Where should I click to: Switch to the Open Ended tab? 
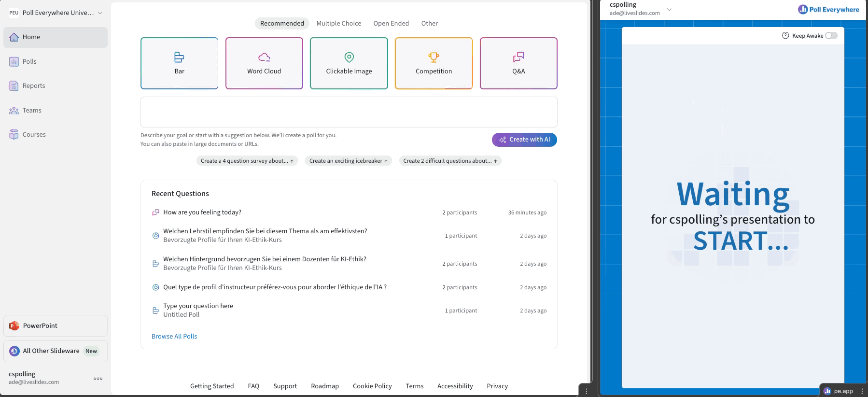[x=391, y=23]
